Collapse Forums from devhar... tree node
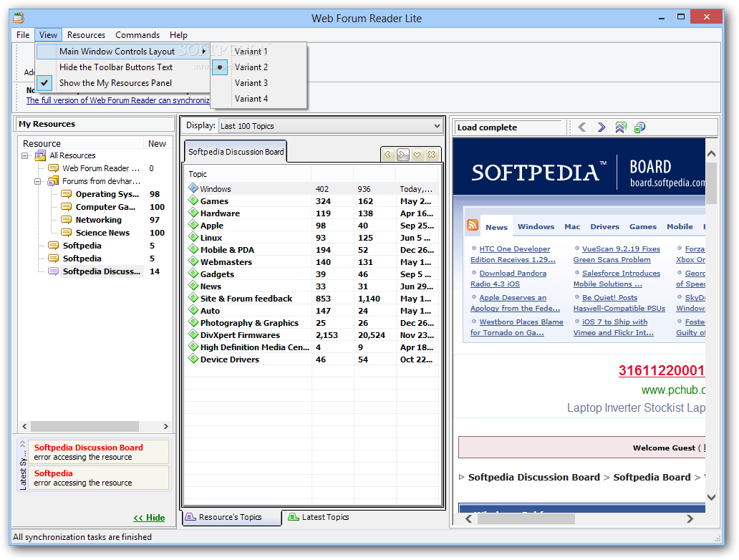The image size is (739, 560). coord(38,181)
